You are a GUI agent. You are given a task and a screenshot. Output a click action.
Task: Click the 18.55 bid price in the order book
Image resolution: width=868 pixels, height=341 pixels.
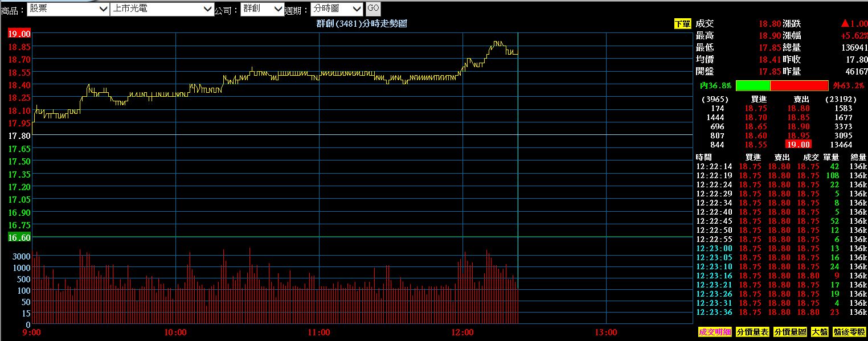[x=756, y=145]
